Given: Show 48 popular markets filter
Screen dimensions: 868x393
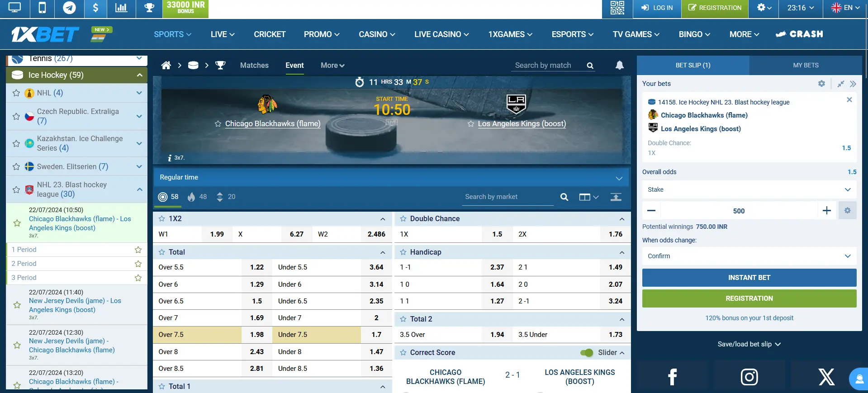Looking at the screenshot, I should click(x=197, y=197).
